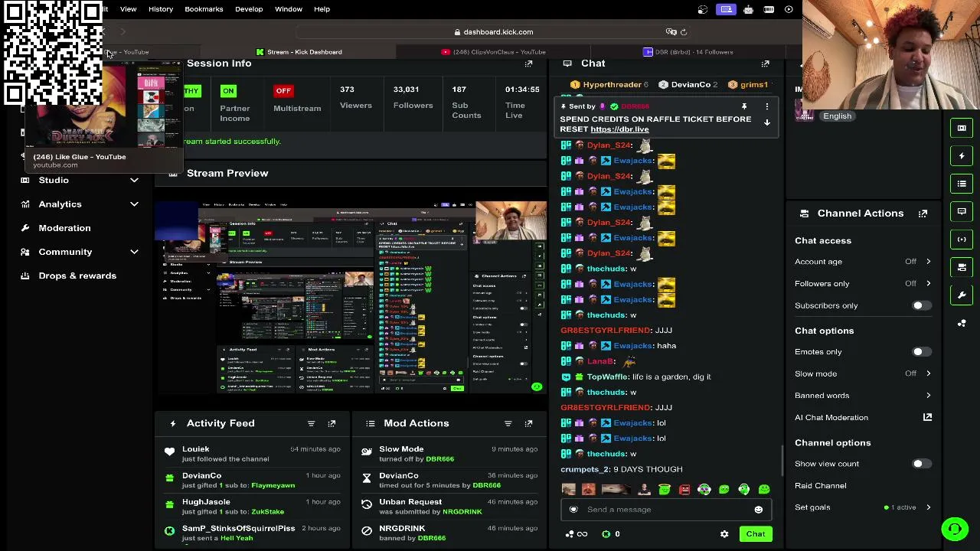The height and width of the screenshot is (551, 980).
Task: Filter the Activity Feed list
Action: [311, 423]
